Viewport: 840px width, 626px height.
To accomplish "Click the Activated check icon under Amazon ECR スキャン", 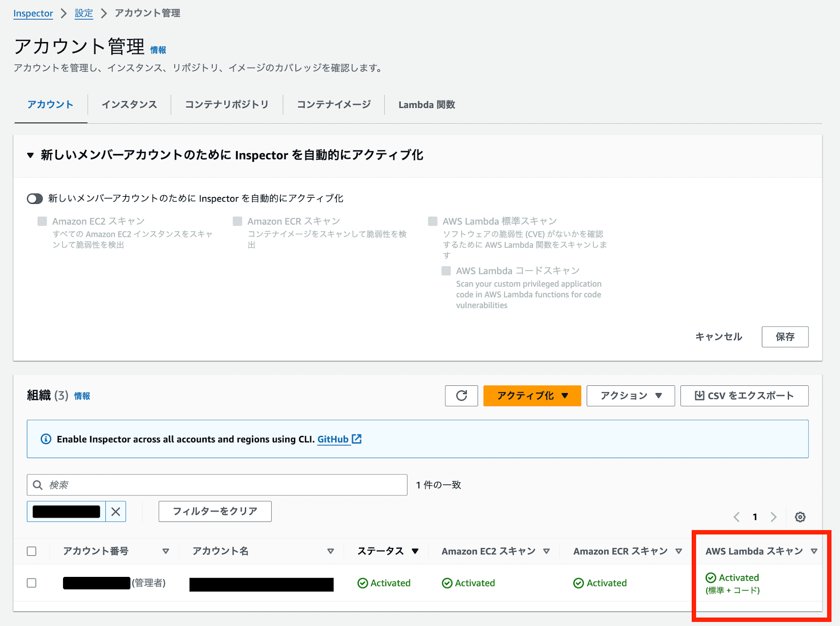I will click(578, 583).
